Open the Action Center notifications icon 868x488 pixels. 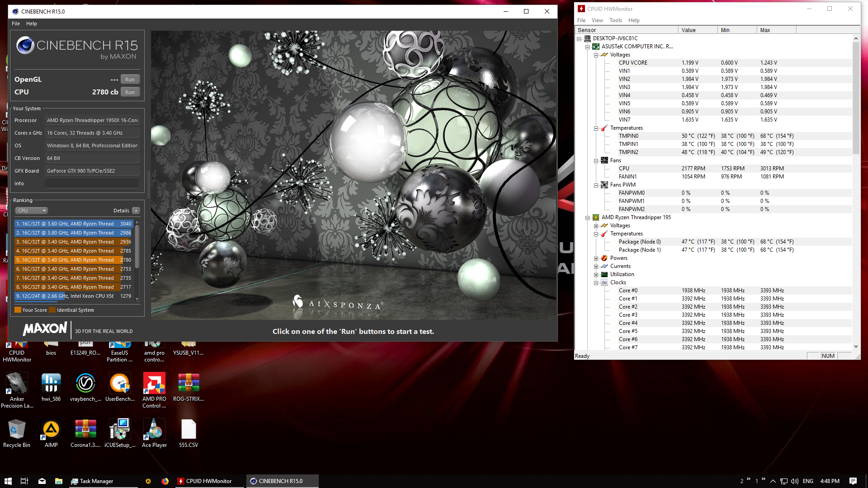pos(853,481)
